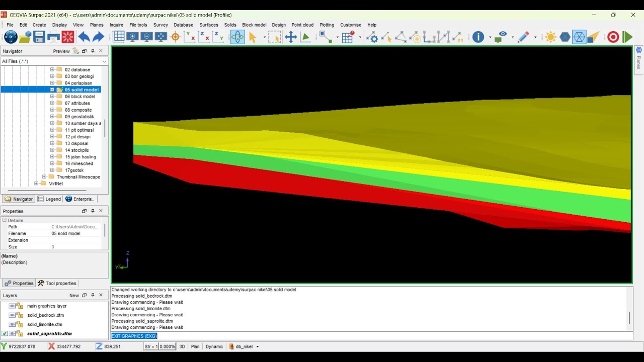The width and height of the screenshot is (644, 362).
Task: Click New in the Layers panel
Action: pos(74,296)
